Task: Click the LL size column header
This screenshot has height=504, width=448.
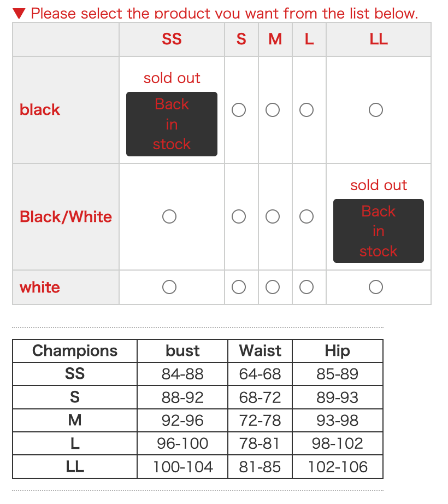Action: [x=379, y=39]
